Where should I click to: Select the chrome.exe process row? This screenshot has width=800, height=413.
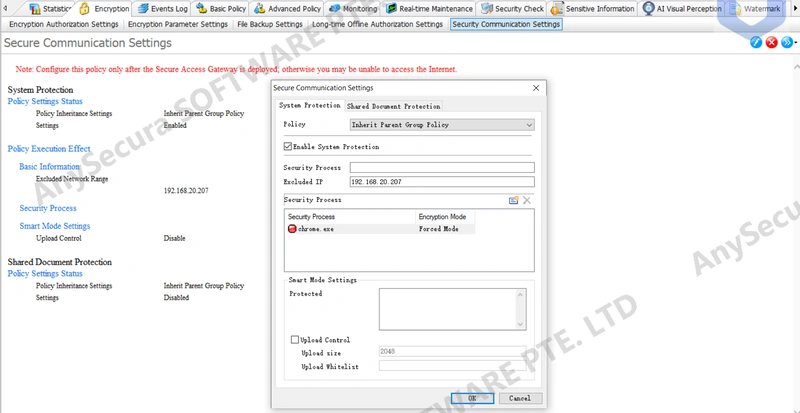pyautogui.click(x=380, y=229)
